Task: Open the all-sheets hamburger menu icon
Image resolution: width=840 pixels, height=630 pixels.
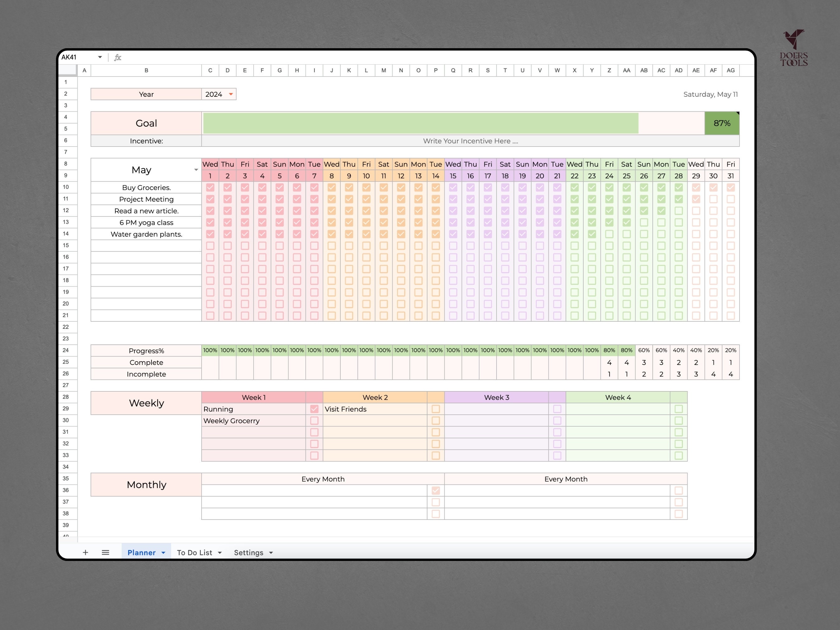Action: (105, 553)
